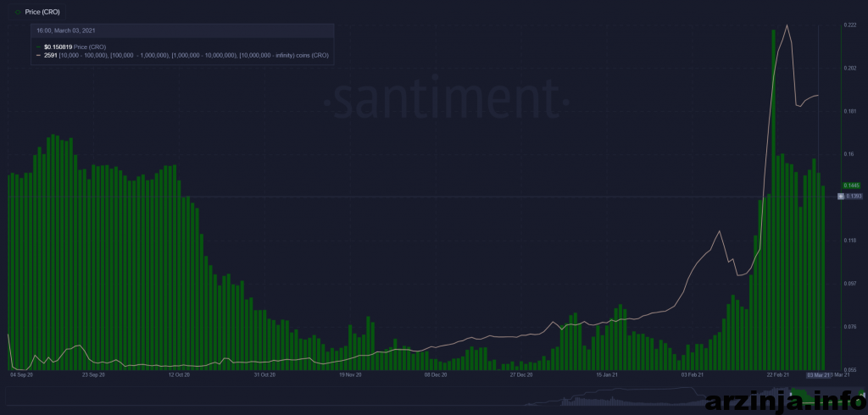Click the 0.1393 crosshair value tag
The width and height of the screenshot is (868, 415).
coord(850,196)
